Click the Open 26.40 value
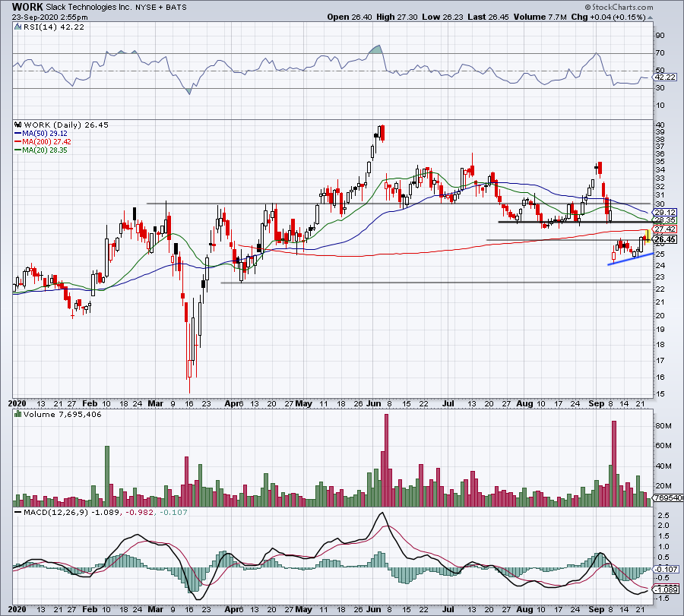This screenshot has width=684, height=616. (x=350, y=17)
